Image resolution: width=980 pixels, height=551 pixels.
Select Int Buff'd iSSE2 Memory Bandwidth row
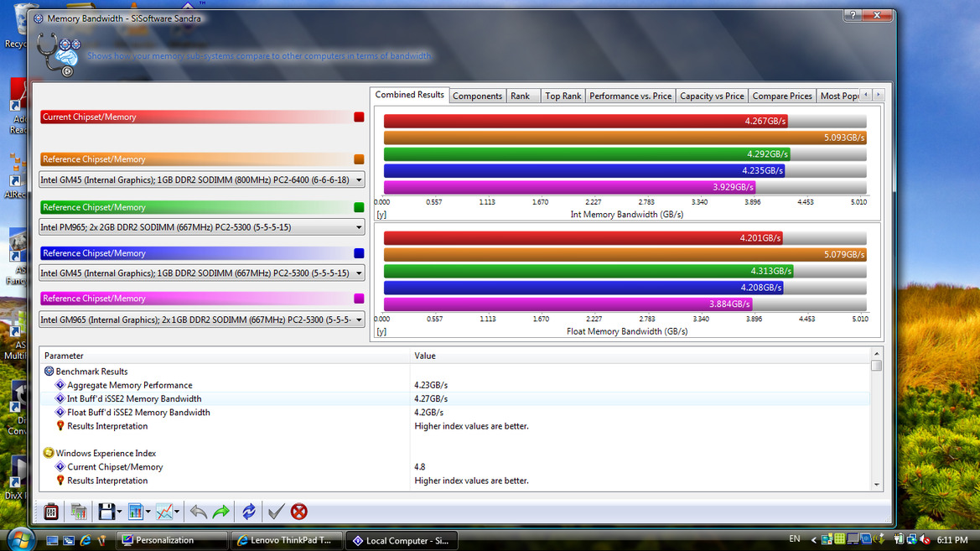point(455,399)
